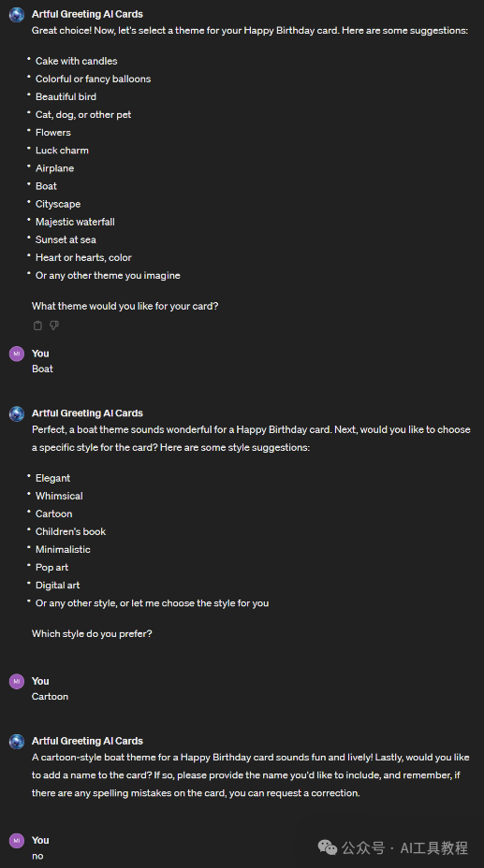Click the user avatar beside the "no" reply
The height and width of the screenshot is (868, 484).
[17, 840]
